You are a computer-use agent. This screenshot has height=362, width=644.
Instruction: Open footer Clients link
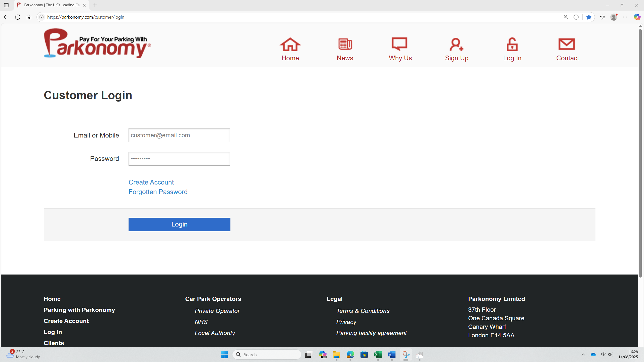pyautogui.click(x=54, y=343)
